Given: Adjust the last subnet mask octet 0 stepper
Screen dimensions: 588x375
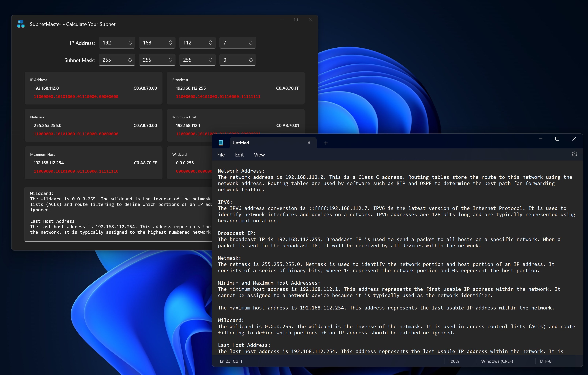Looking at the screenshot, I should tap(251, 60).
